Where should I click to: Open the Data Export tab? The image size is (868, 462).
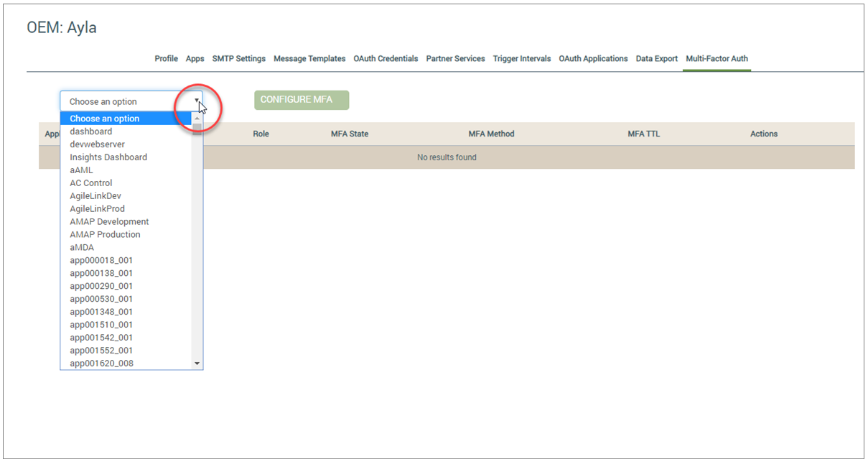pos(657,59)
